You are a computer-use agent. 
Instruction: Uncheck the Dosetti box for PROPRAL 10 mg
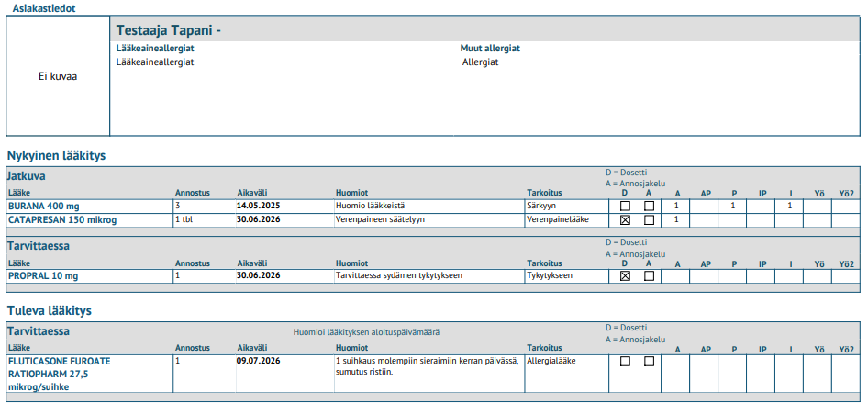tap(625, 275)
